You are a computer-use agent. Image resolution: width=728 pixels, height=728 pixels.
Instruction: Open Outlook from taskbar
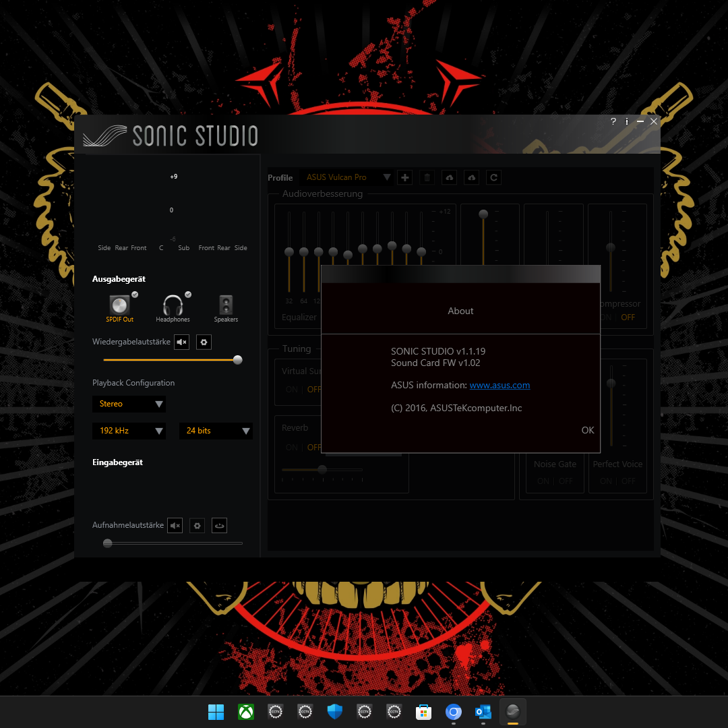click(483, 711)
